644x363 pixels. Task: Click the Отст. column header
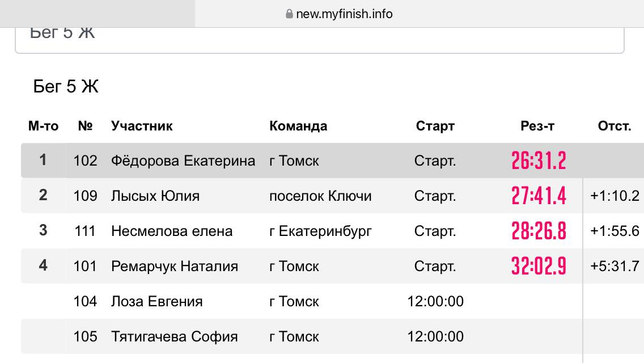click(x=615, y=126)
